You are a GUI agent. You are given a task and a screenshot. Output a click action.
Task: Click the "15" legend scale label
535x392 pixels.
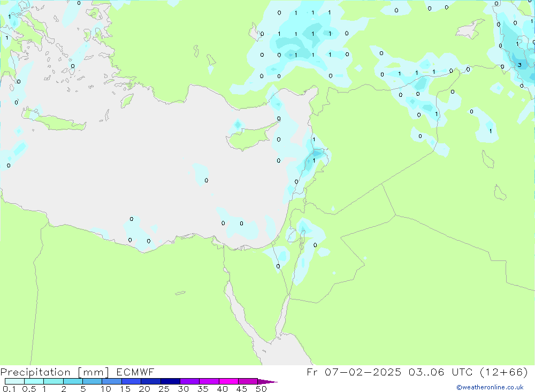point(125,389)
